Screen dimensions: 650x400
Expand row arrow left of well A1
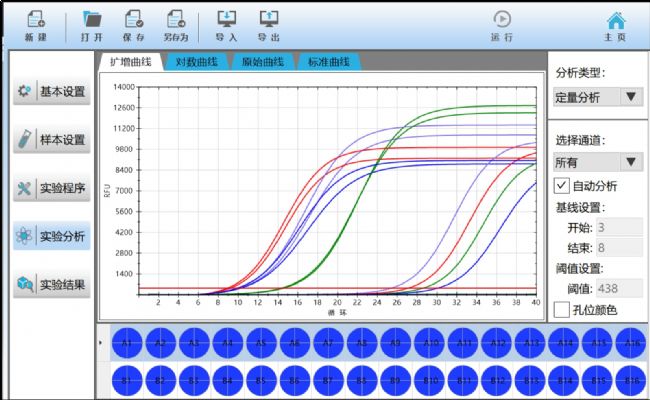(99, 342)
